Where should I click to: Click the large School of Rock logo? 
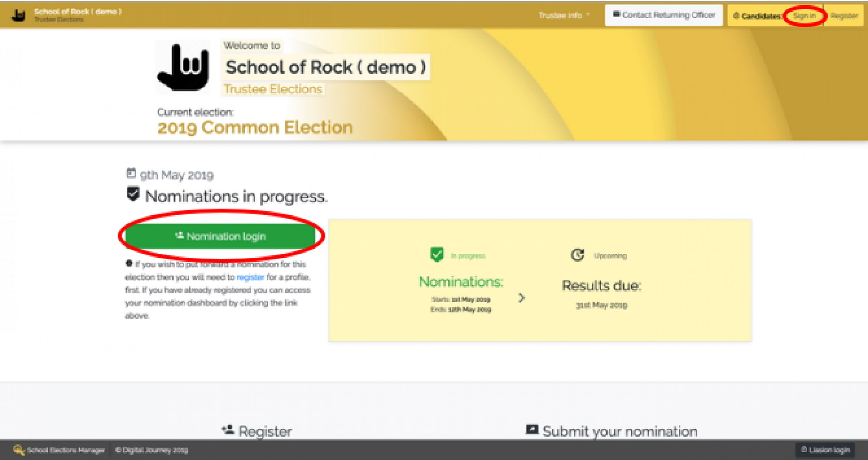(183, 67)
